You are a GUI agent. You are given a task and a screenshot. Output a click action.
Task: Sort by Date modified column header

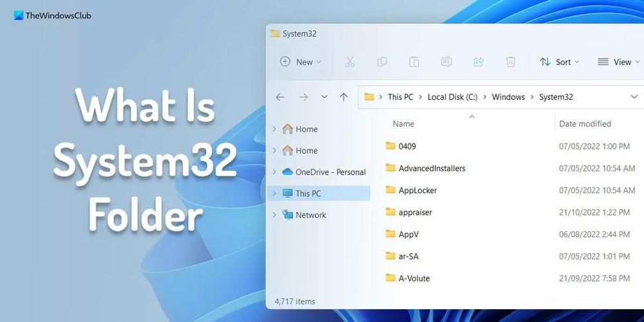(x=585, y=124)
